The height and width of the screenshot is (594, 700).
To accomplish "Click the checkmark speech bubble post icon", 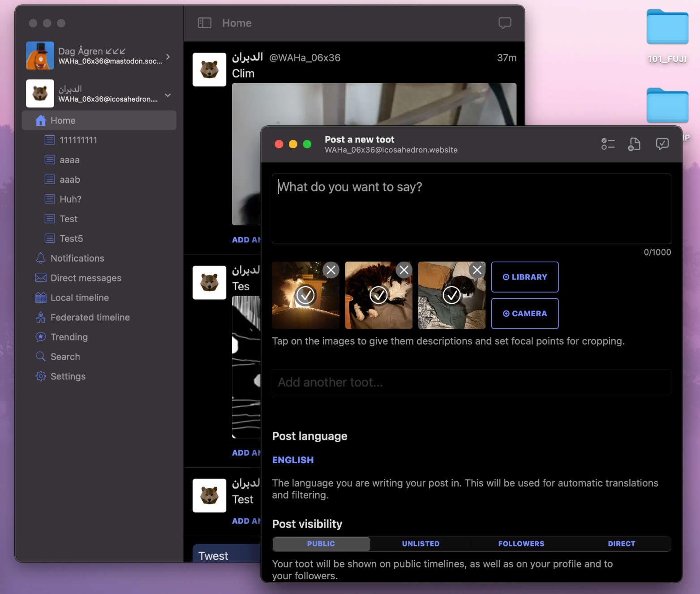I will point(662,144).
